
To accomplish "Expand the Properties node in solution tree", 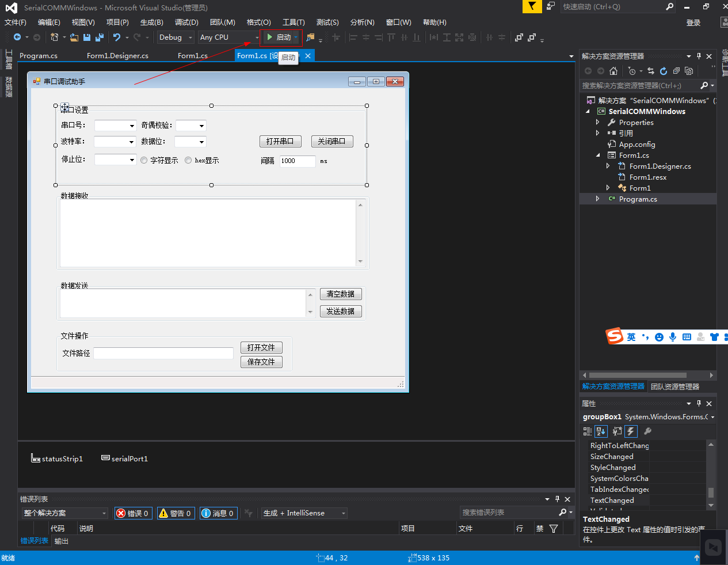I will (597, 122).
